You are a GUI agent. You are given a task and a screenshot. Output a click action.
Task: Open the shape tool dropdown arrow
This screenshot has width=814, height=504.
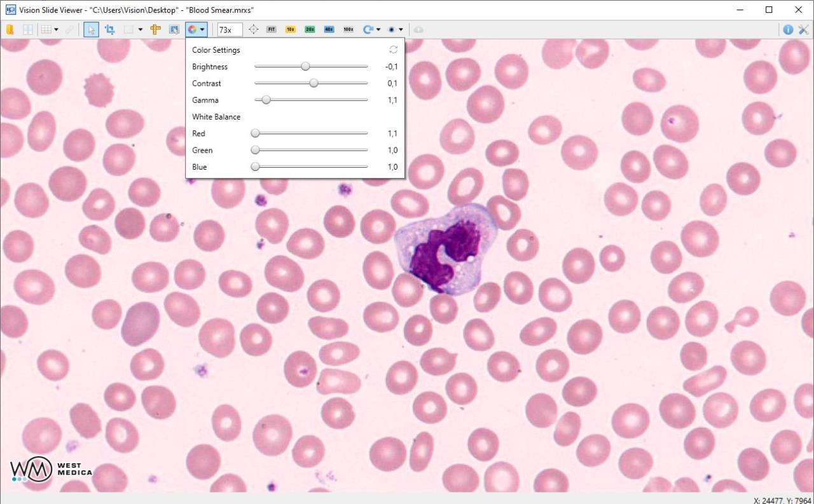[140, 30]
